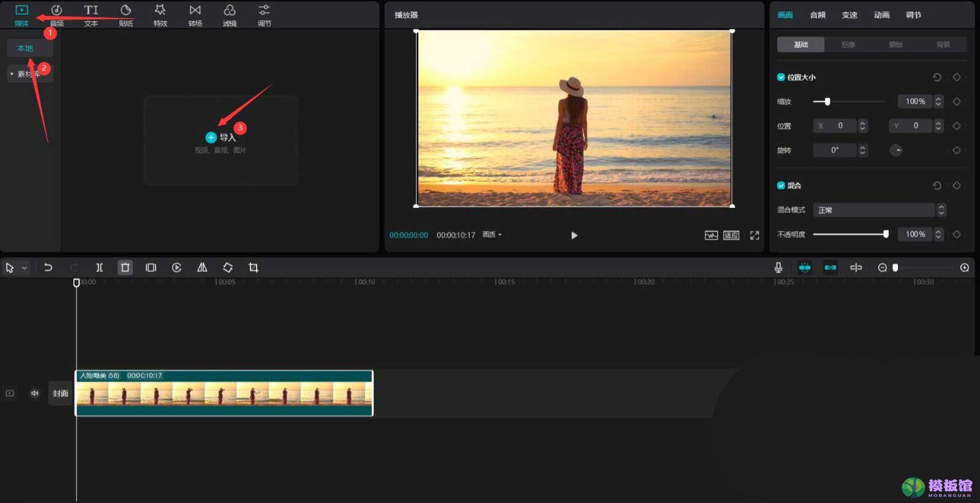Add keyframe for 缩放 scale

(957, 101)
